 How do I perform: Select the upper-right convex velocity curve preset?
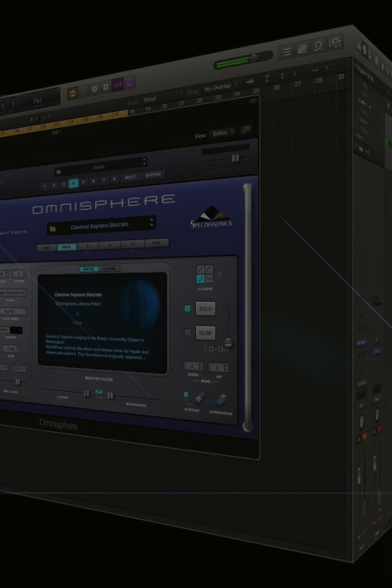[x=209, y=269]
